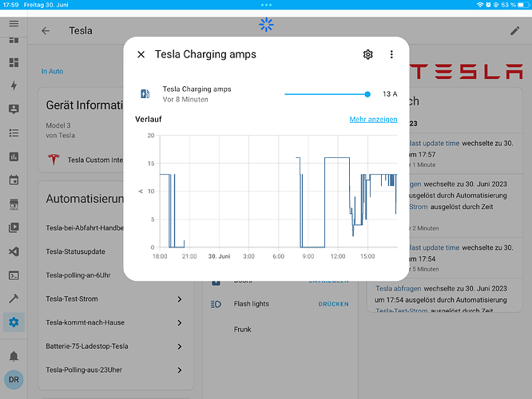Click the Tesla logo image

466,71
